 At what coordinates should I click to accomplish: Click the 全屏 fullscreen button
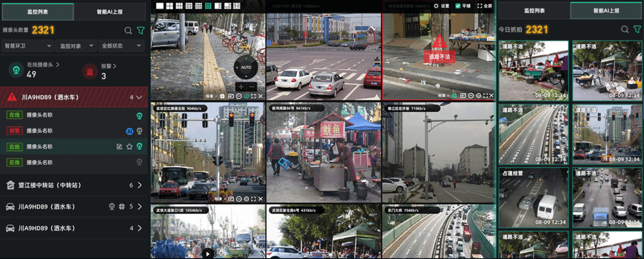tap(485, 6)
